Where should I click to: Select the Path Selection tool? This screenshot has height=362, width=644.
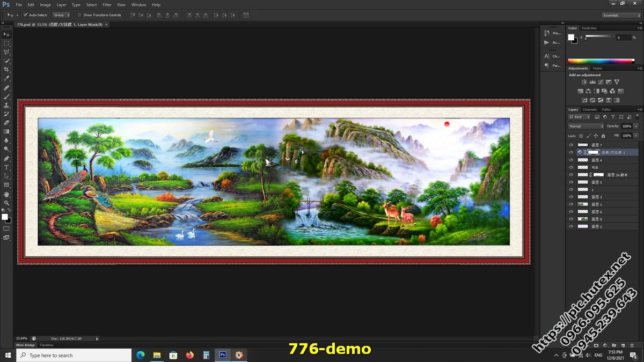pos(6,176)
